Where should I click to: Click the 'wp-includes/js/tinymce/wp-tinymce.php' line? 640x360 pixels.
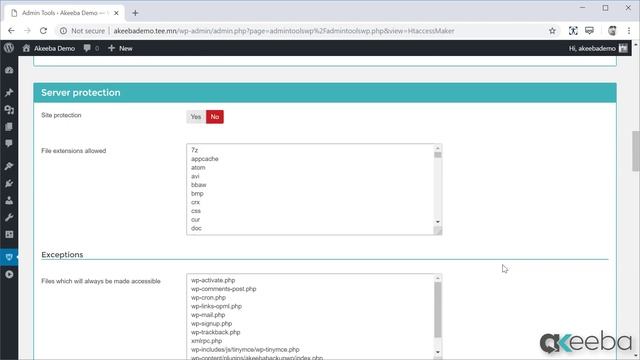[x=245, y=349]
